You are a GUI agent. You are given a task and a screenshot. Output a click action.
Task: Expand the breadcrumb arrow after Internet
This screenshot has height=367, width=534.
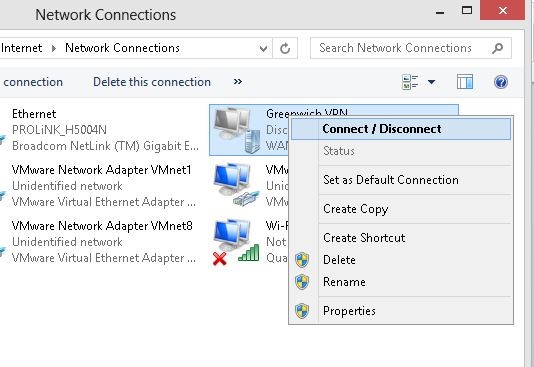click(53, 48)
